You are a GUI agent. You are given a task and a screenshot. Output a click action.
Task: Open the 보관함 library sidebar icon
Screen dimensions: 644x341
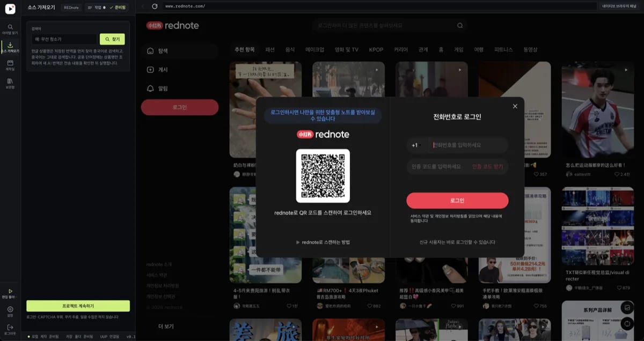tap(10, 83)
